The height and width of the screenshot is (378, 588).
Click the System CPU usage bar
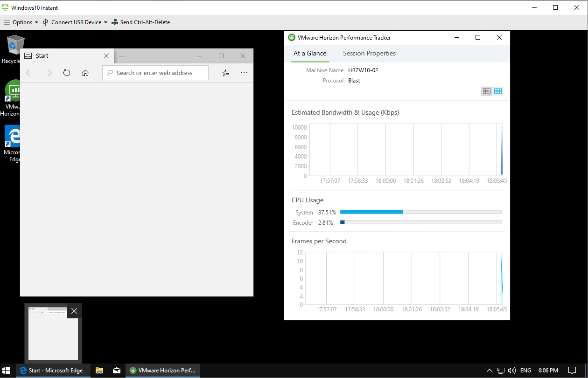pos(421,212)
